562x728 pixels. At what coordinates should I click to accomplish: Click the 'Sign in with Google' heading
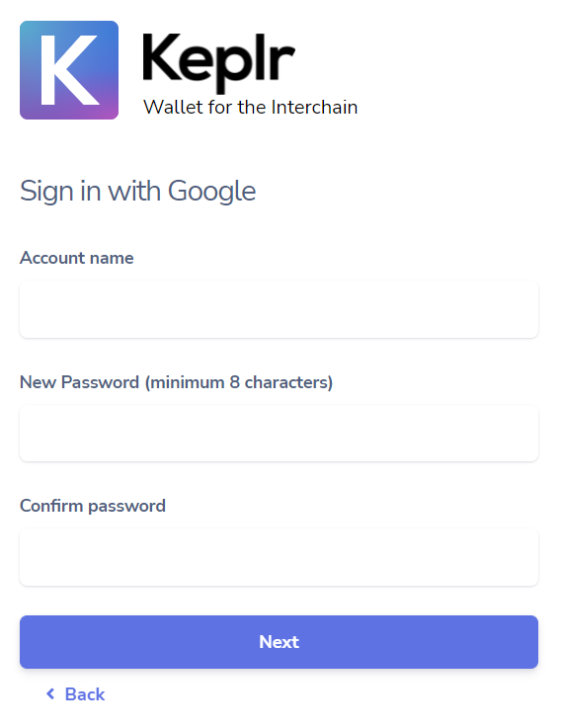(138, 192)
